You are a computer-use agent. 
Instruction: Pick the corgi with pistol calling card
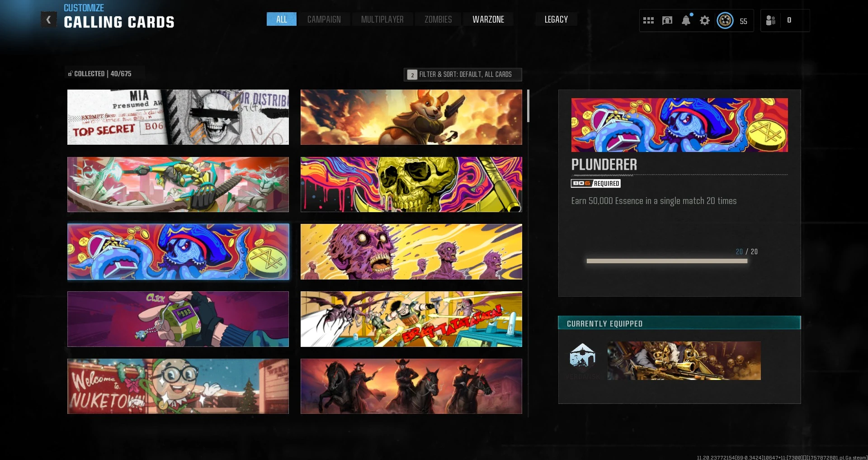[x=411, y=117]
